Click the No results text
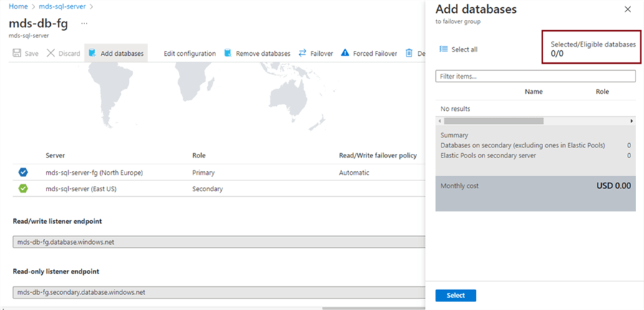 [455, 109]
